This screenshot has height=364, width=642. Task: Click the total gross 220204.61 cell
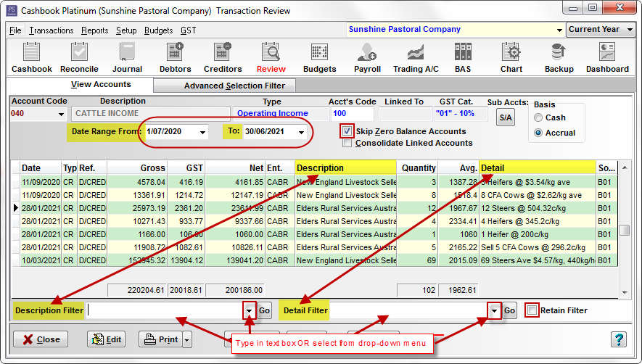click(x=137, y=290)
